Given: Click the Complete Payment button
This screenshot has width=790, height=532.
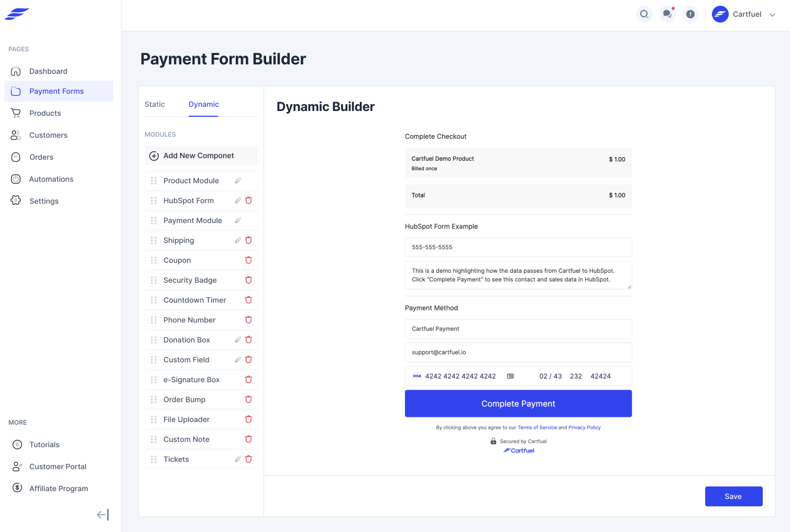Looking at the screenshot, I should (518, 404).
